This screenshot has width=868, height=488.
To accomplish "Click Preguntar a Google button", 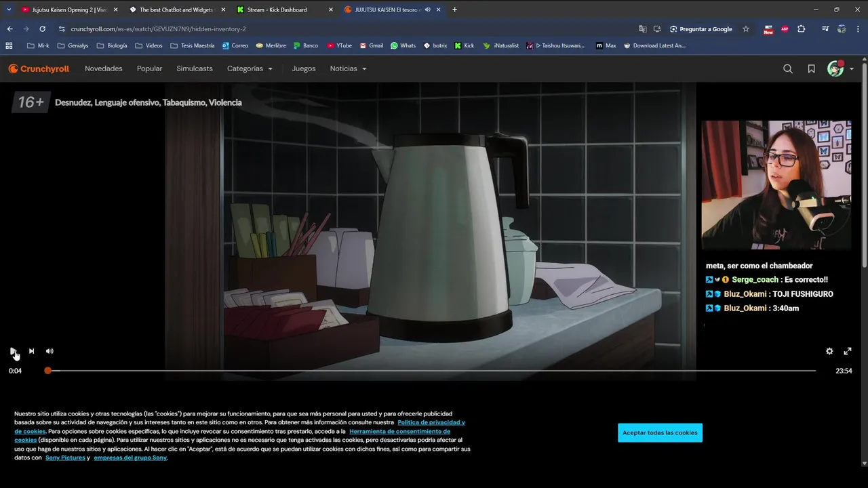I will (x=701, y=29).
